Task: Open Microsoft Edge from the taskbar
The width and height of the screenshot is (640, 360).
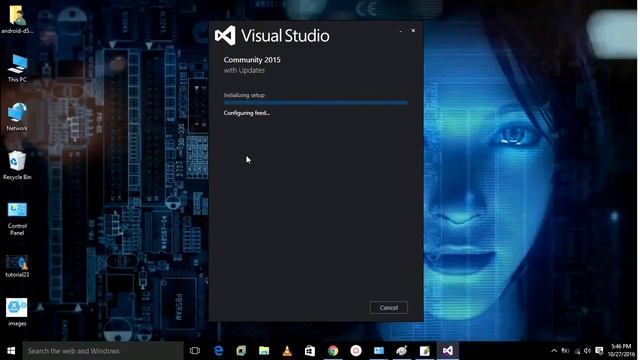Action: click(218, 351)
